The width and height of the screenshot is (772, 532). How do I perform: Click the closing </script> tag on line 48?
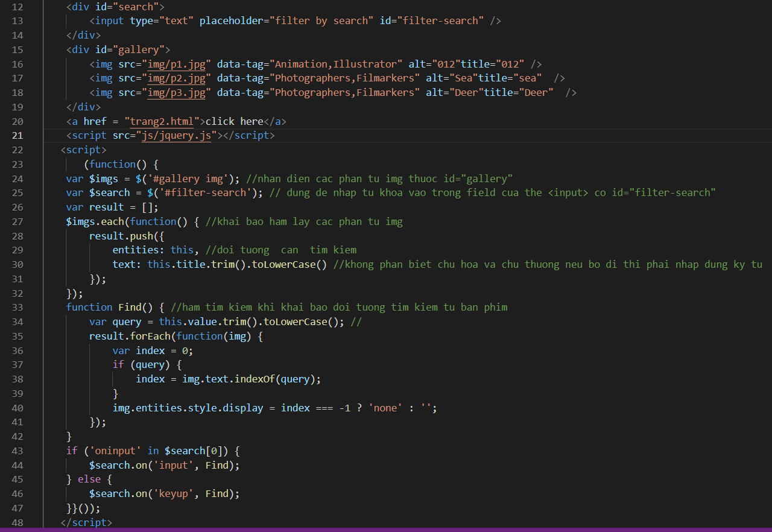87,522
